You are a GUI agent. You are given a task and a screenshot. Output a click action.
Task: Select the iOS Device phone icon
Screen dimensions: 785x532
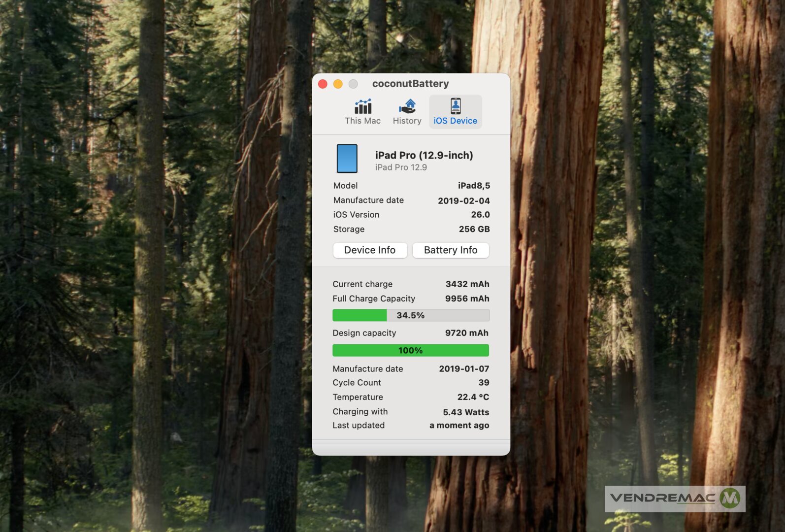[456, 106]
